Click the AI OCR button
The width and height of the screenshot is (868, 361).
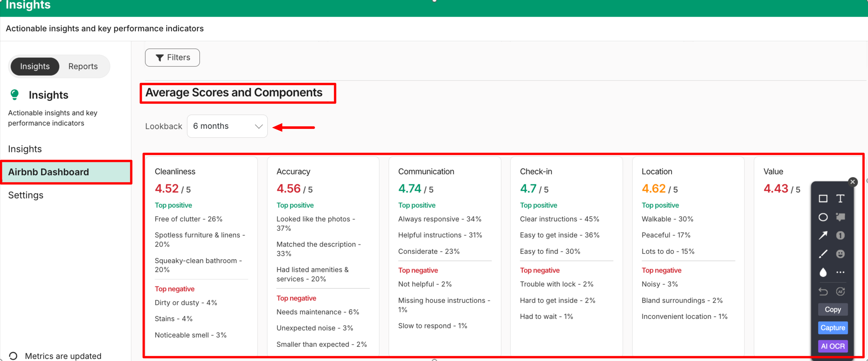pos(832,346)
